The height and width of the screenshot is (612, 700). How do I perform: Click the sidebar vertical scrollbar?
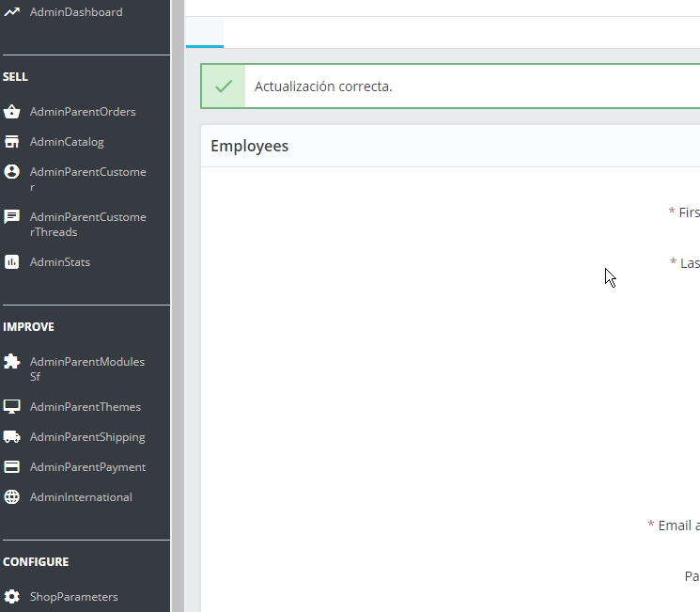(x=178, y=306)
